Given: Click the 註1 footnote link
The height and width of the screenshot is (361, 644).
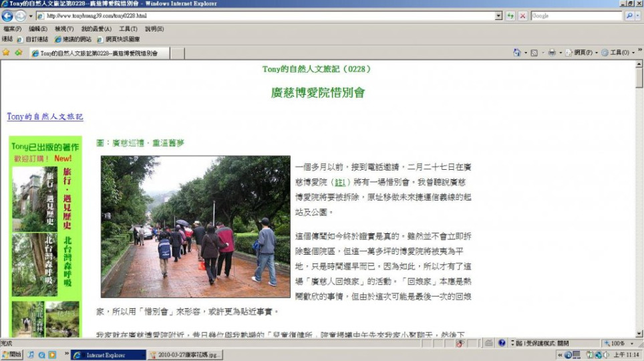Looking at the screenshot, I should (x=341, y=183).
